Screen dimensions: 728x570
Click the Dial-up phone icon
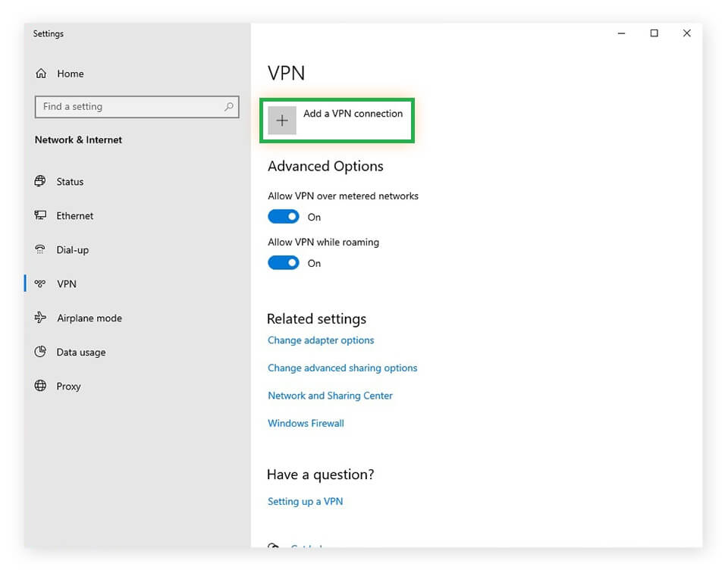click(x=40, y=249)
